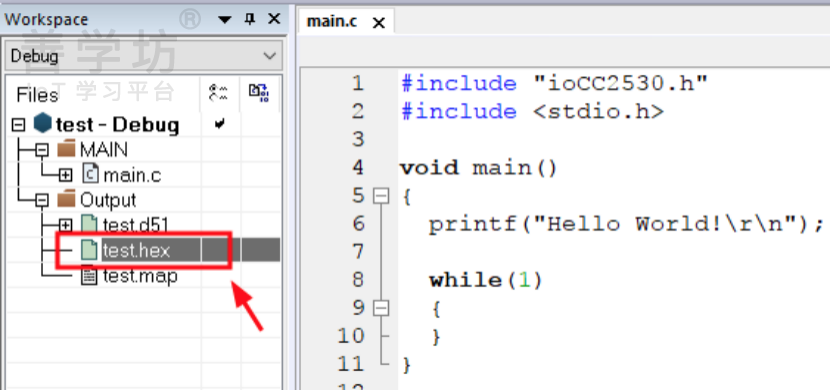Close the Workspace panel
The image size is (830, 390).
[274, 19]
